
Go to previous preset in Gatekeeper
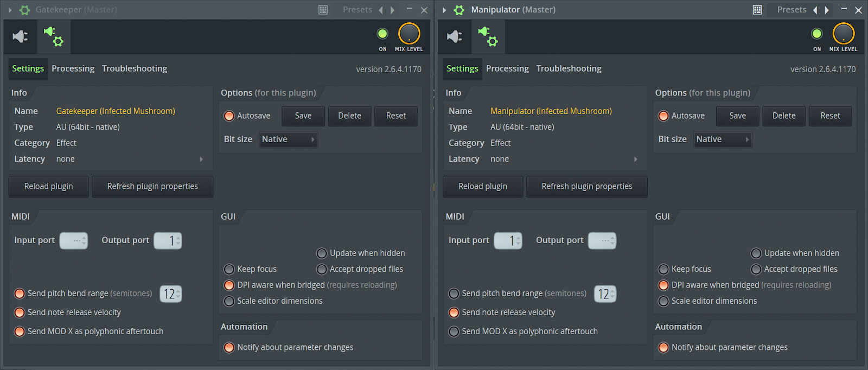pos(380,10)
